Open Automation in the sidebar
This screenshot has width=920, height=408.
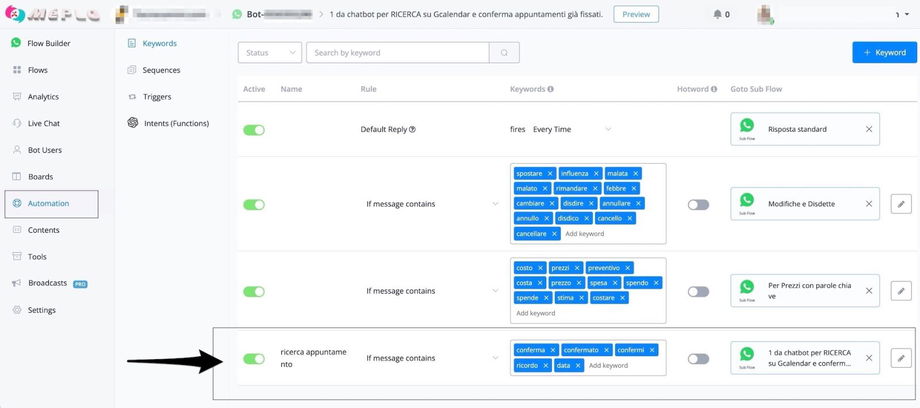point(50,203)
